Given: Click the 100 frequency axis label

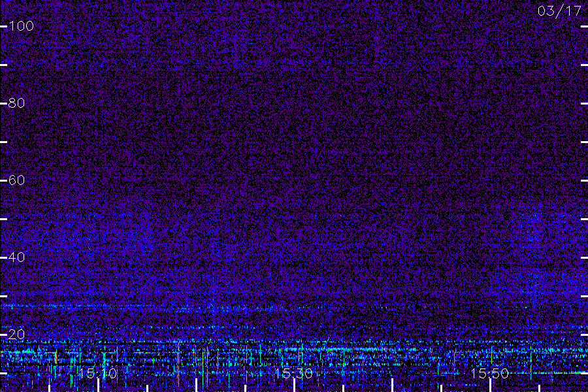Looking at the screenshot, I should tap(21, 26).
